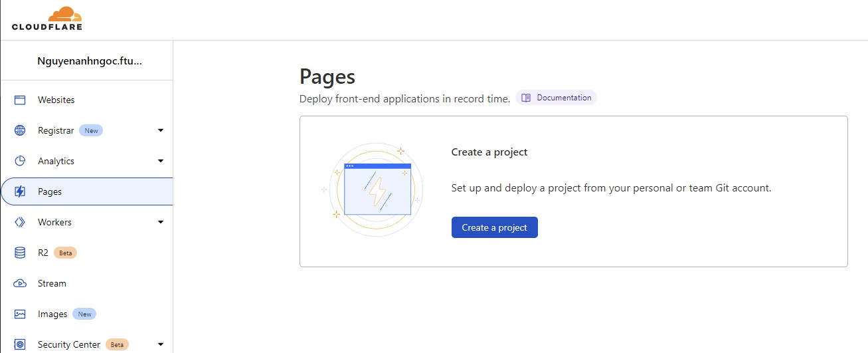
Task: Expand the Registrar submenu arrow
Action: tap(161, 130)
